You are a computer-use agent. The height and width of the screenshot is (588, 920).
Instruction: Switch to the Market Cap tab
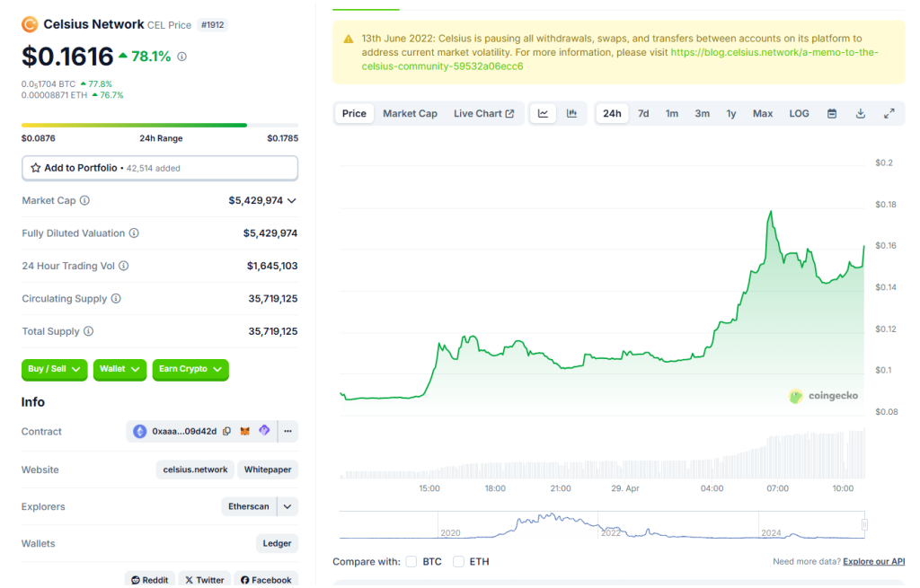pos(410,113)
